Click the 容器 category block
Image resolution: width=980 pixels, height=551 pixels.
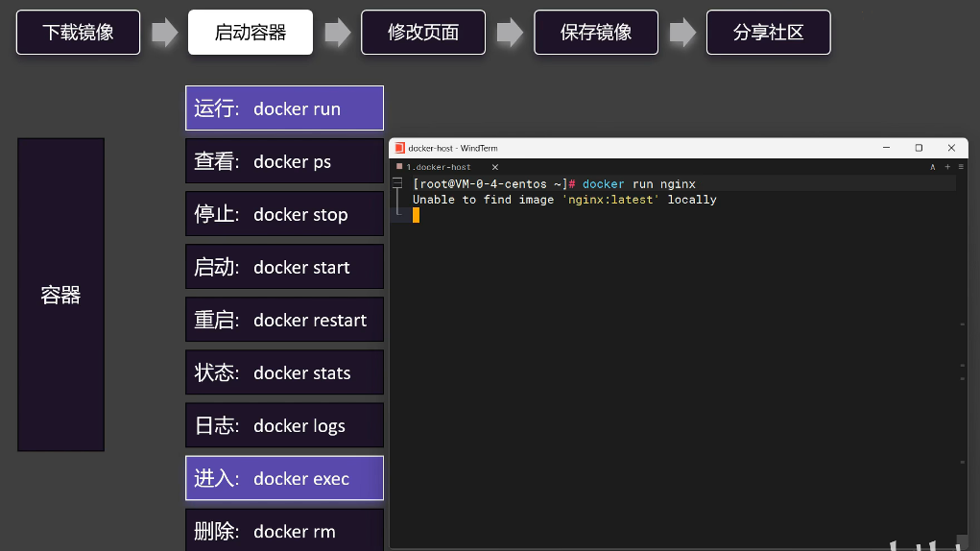pyautogui.click(x=60, y=295)
